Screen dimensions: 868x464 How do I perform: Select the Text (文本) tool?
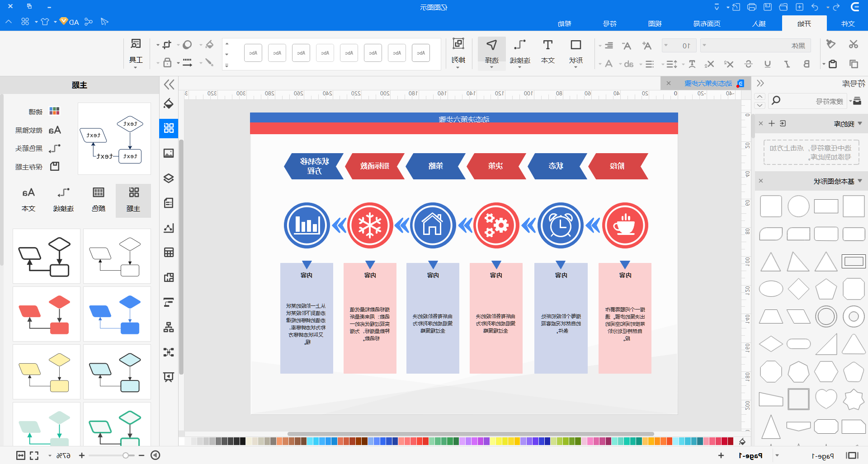coord(548,52)
